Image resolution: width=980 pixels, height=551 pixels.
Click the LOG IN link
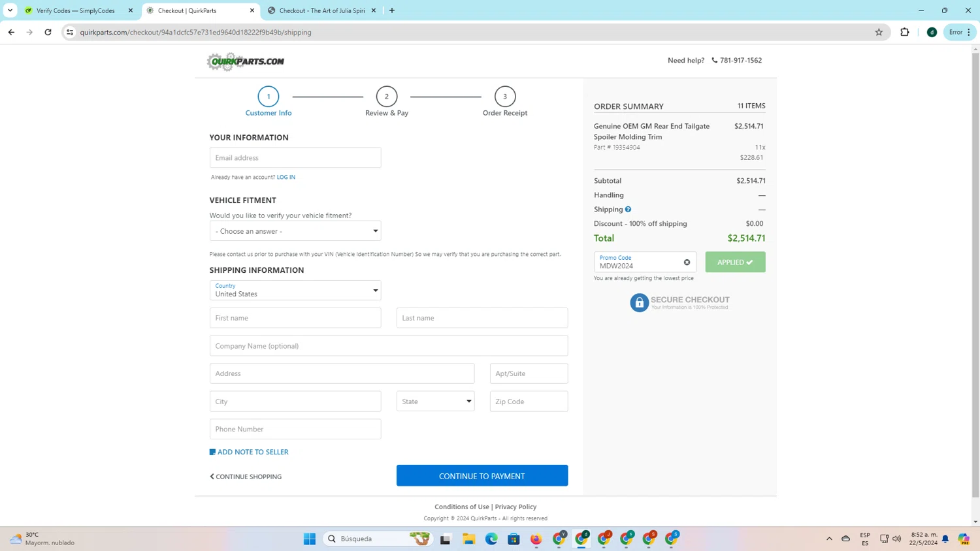(286, 177)
